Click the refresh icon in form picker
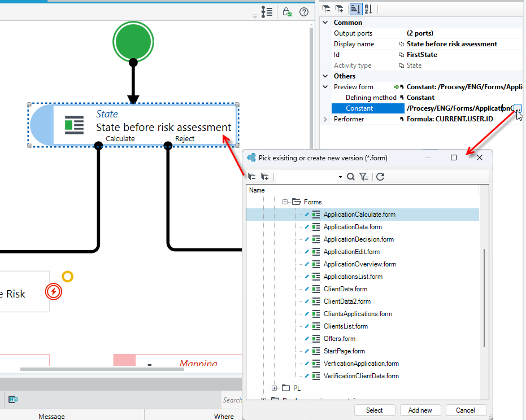 pos(380,177)
